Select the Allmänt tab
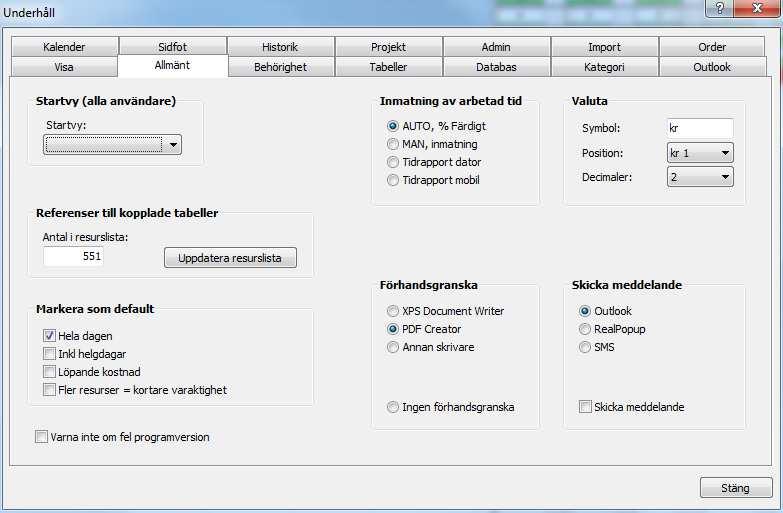 click(x=172, y=65)
